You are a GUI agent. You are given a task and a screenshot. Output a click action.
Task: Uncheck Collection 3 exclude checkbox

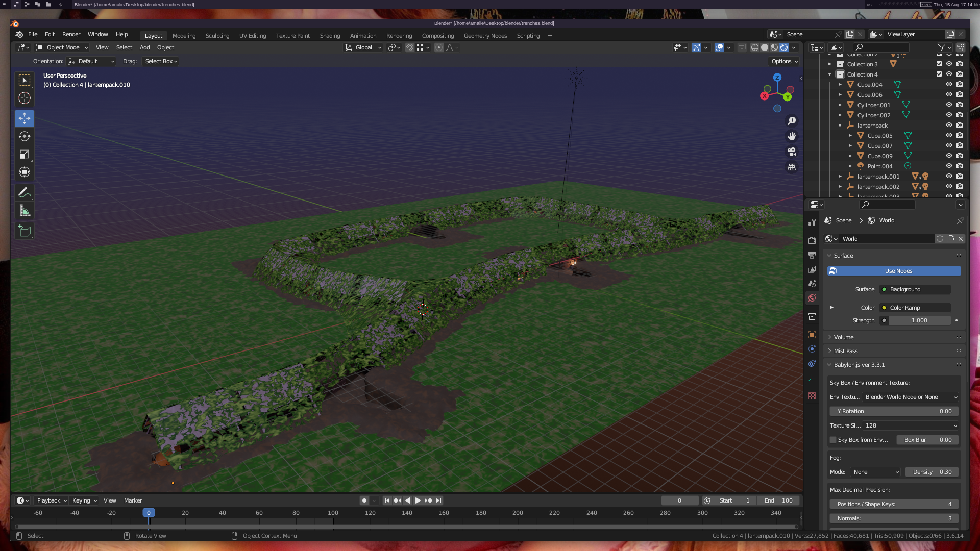click(939, 64)
